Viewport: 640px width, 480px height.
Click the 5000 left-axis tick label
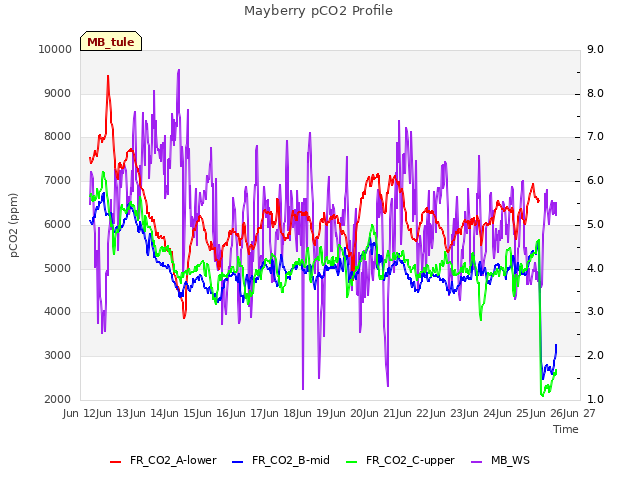point(58,269)
